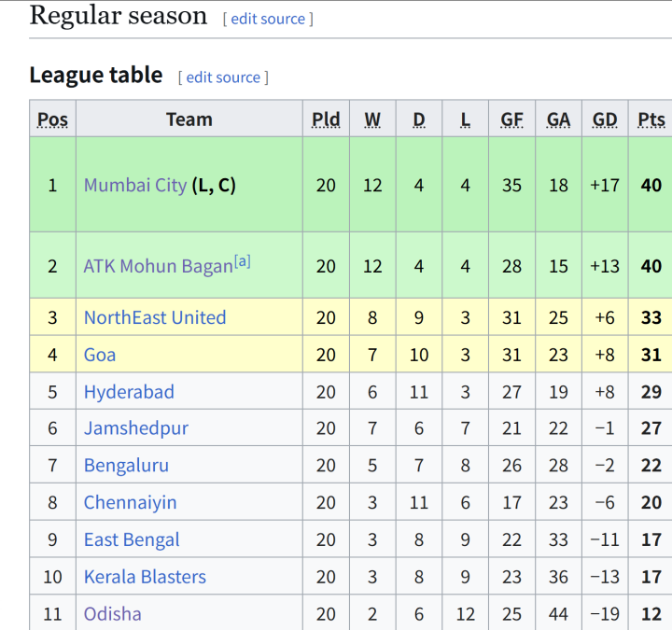Select the GA column header
The height and width of the screenshot is (630, 672).
point(558,119)
